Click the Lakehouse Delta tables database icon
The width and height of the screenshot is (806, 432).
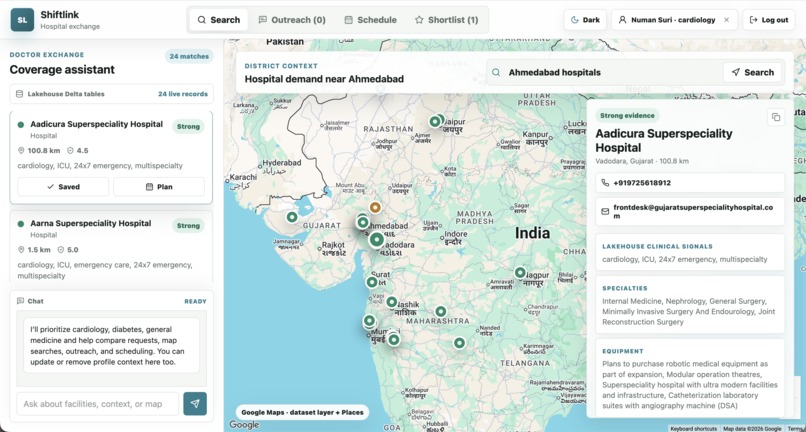[x=20, y=94]
